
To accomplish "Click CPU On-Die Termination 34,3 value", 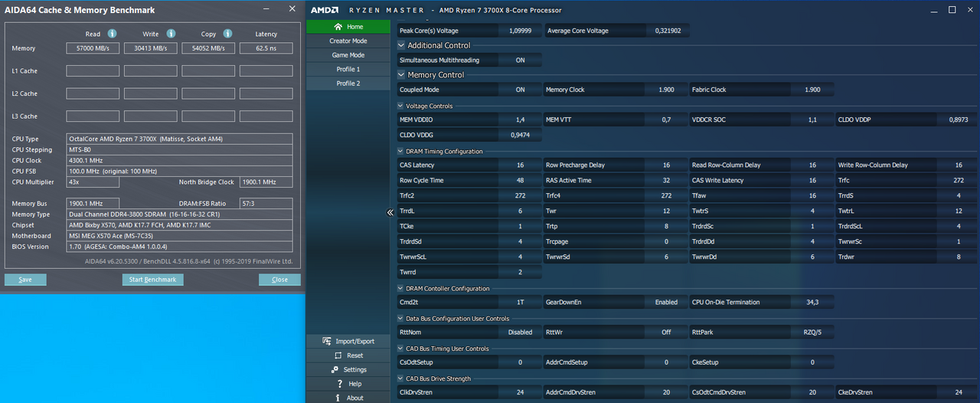I will pyautogui.click(x=812, y=302).
